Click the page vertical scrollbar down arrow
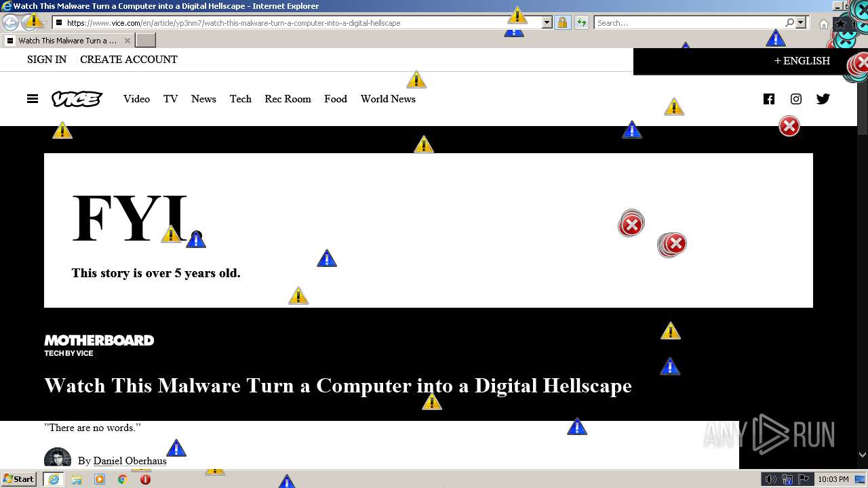Viewport: 868px width, 488px height. pos(863,455)
